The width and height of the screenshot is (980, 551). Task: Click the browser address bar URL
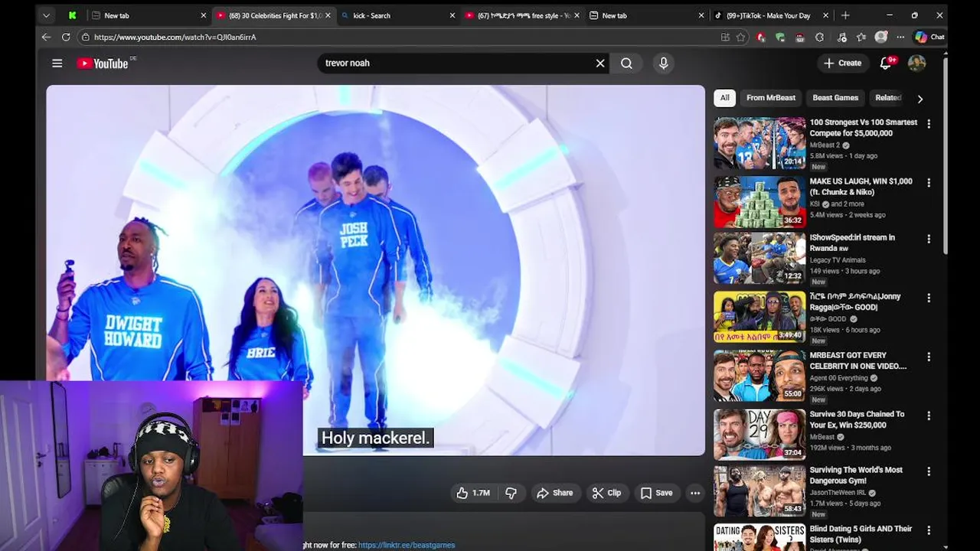(175, 37)
